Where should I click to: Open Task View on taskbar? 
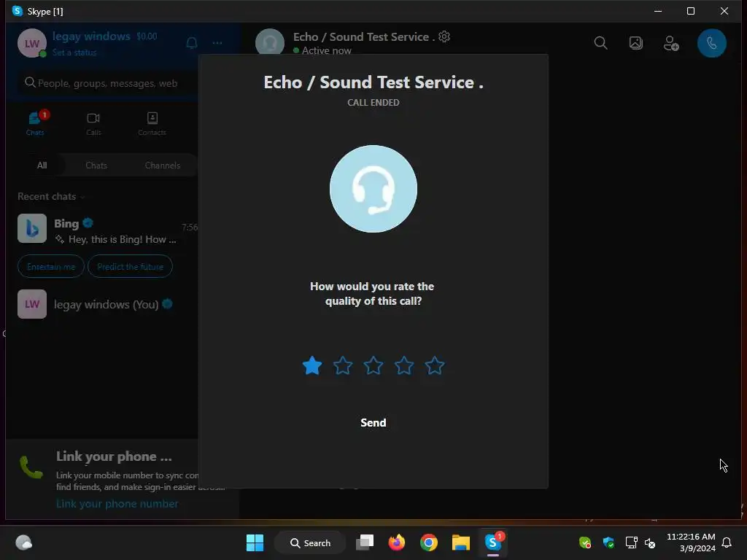coord(365,542)
